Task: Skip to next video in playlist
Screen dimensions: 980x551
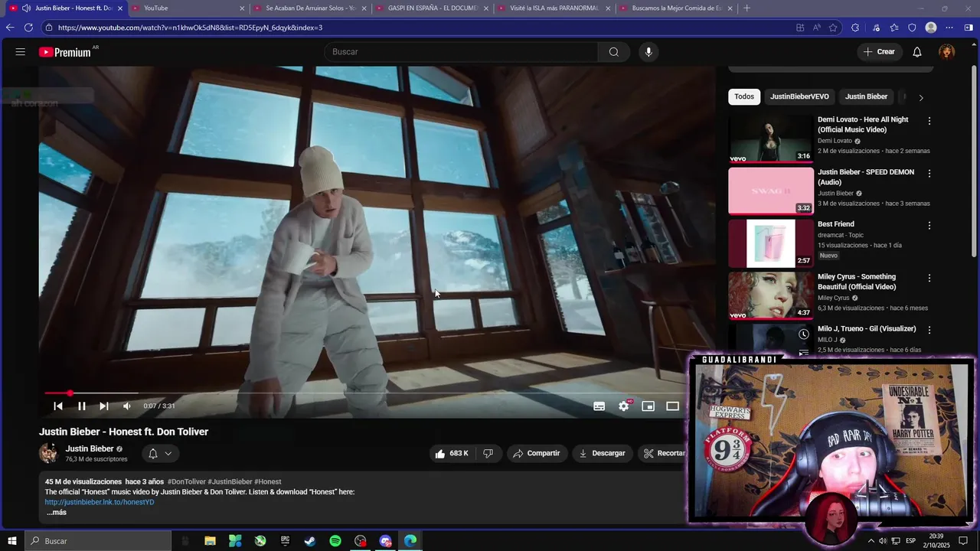Action: click(104, 406)
